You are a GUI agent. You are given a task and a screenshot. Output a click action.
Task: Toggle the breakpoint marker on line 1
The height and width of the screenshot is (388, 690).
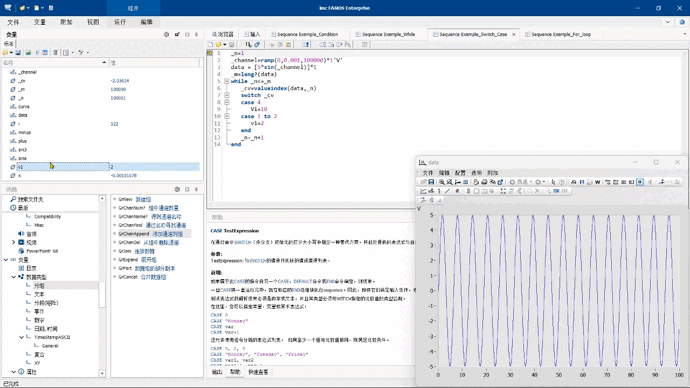209,53
